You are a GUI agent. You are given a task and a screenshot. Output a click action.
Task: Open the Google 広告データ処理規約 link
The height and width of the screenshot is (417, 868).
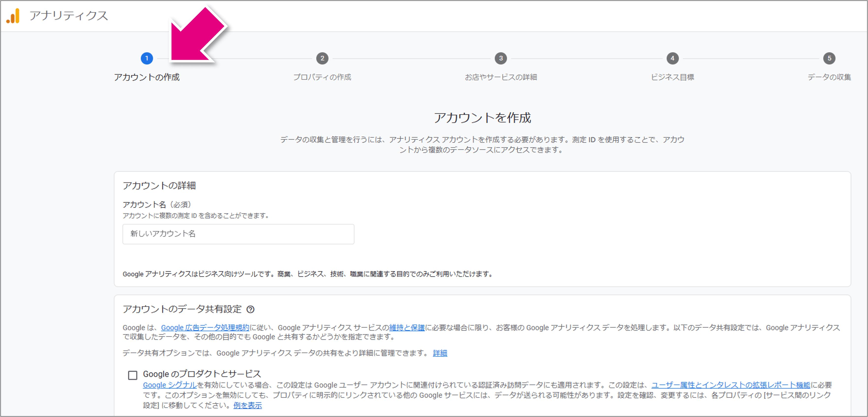pos(205,328)
